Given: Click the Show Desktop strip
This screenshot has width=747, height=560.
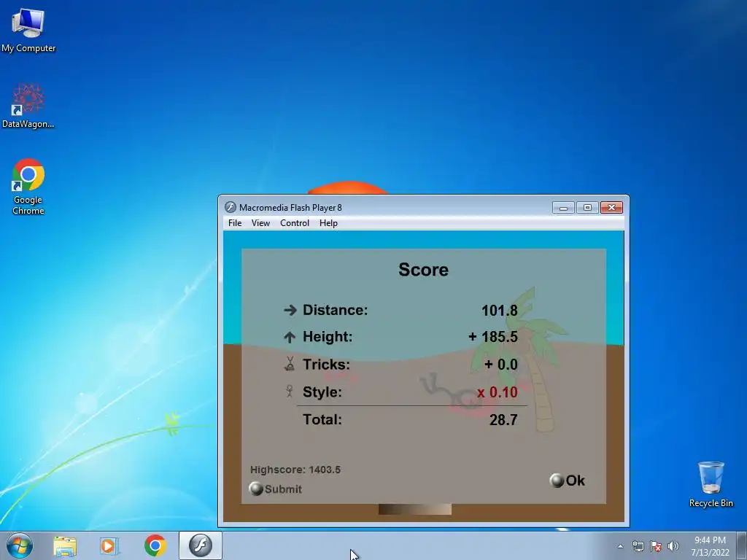Looking at the screenshot, I should (x=742, y=545).
